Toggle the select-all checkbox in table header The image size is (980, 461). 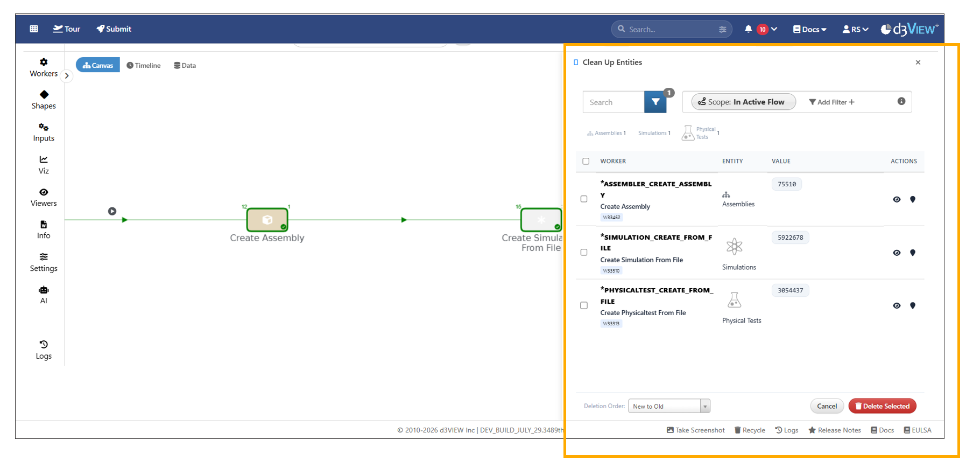coord(586,161)
